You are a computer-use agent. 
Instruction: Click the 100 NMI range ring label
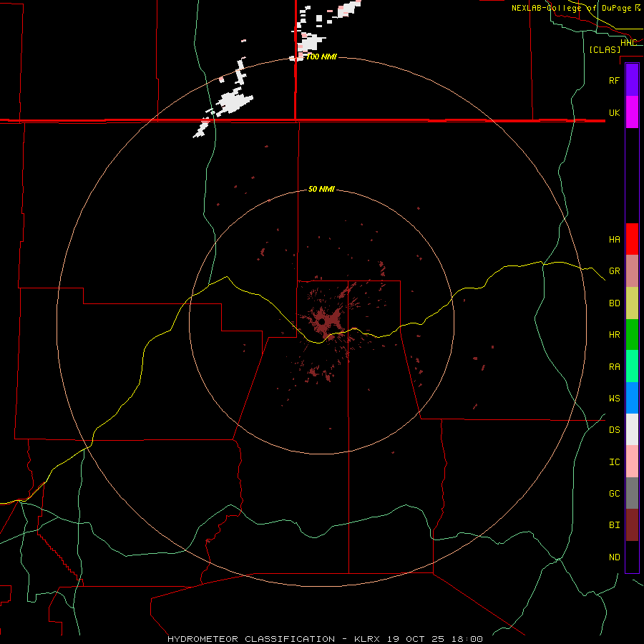click(321, 57)
